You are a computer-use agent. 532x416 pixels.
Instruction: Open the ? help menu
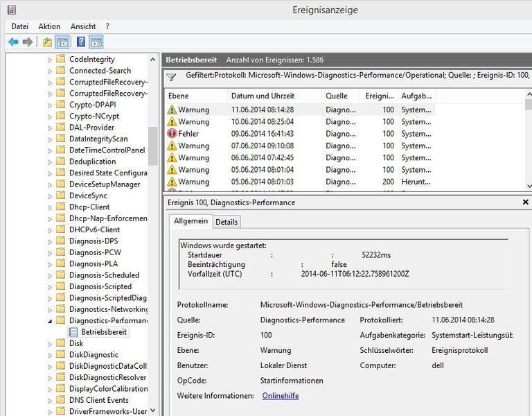107,26
